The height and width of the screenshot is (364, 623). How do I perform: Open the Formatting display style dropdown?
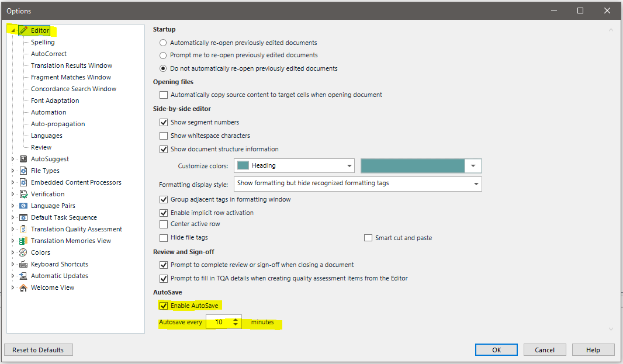click(476, 183)
